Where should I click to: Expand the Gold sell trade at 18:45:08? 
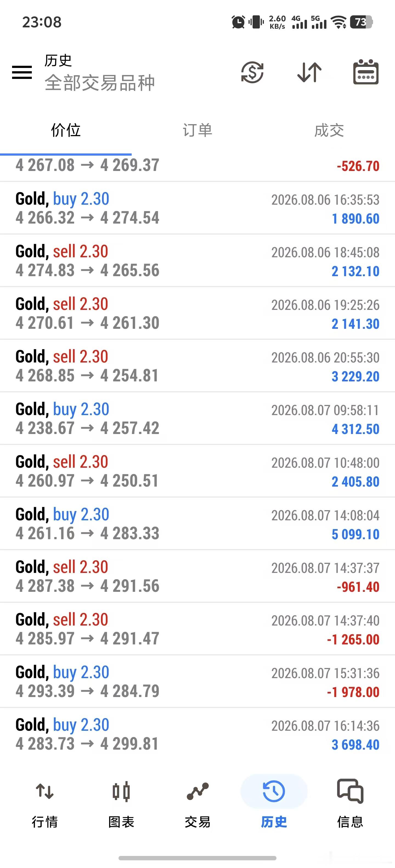pos(197,261)
